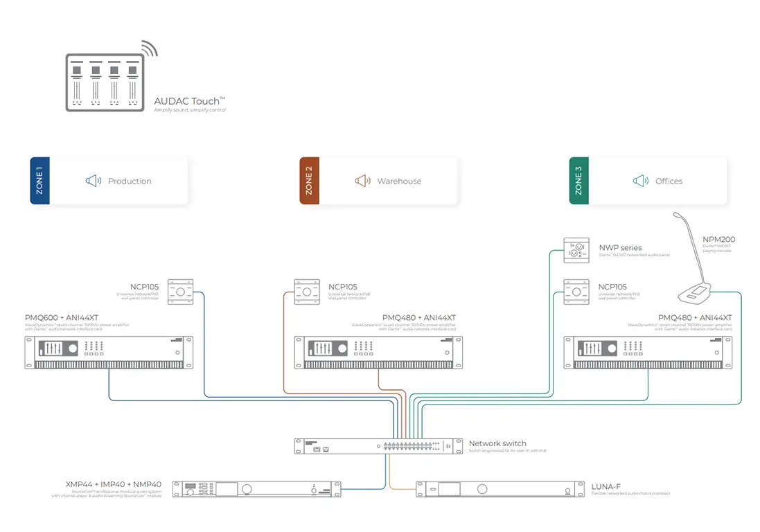Open the ZONE 2 orange tab
This screenshot has height=532, width=760.
coord(309,181)
